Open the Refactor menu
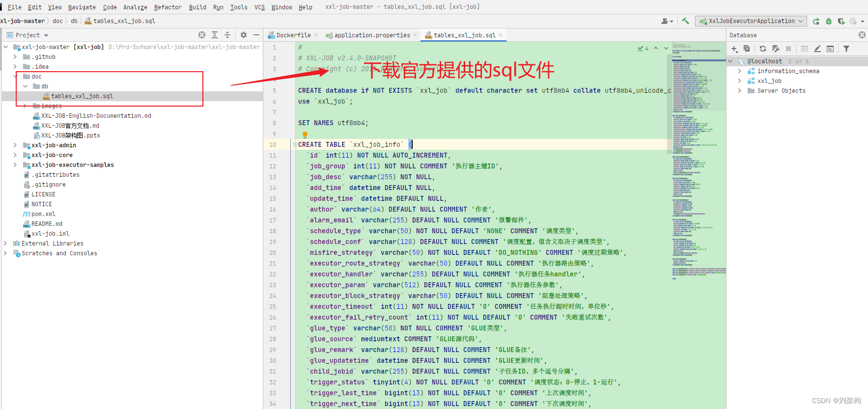868x409 pixels. click(x=168, y=7)
